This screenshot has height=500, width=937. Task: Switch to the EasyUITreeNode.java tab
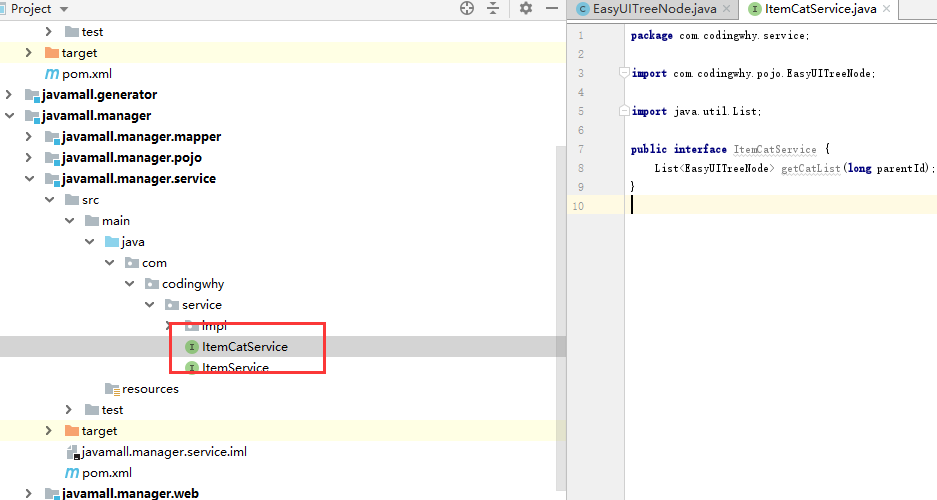point(655,9)
